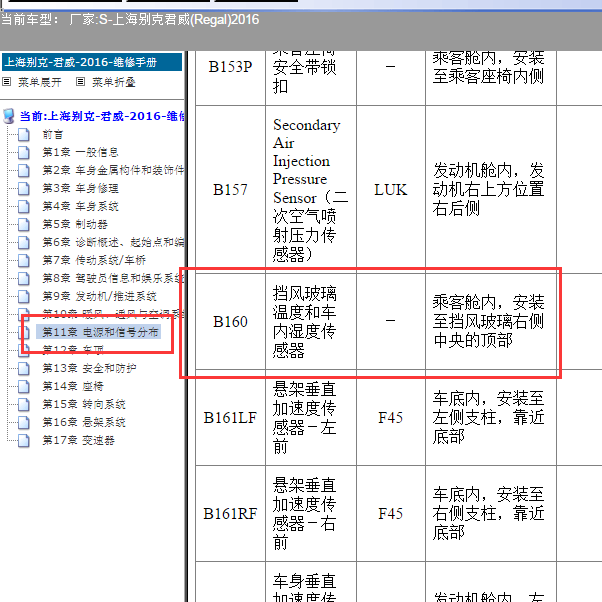Click the 菜单展开 list icon
This screenshot has width=602, height=602.
tap(7, 82)
